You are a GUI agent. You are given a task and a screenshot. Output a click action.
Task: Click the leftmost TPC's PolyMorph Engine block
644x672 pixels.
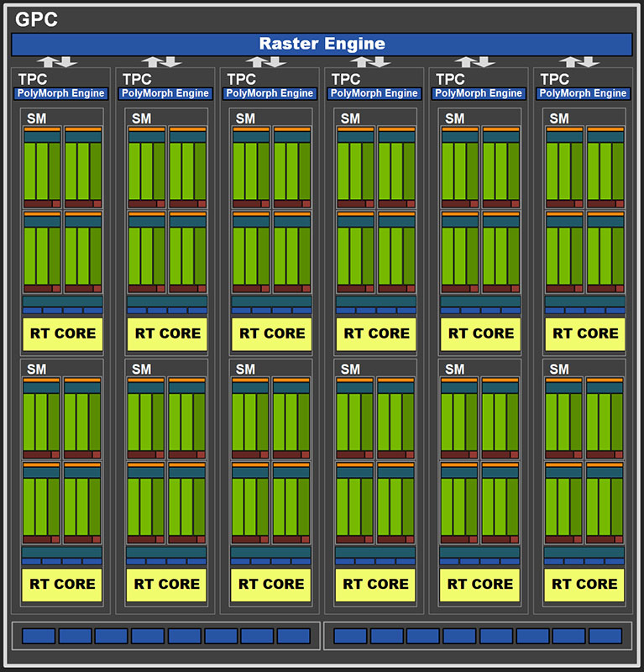(x=62, y=93)
